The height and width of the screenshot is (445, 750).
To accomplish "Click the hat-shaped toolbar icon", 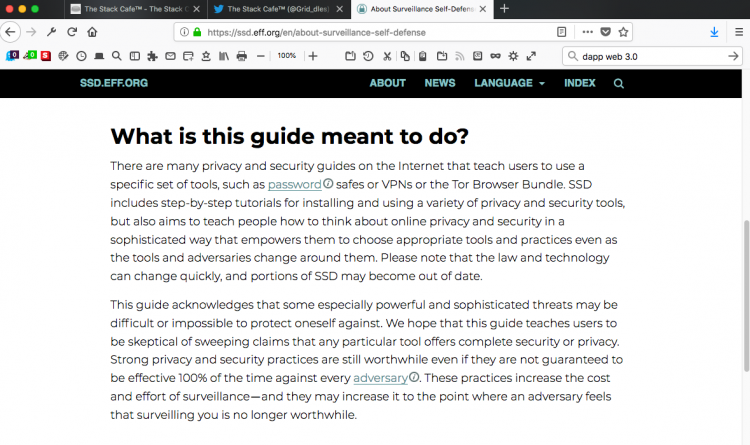I will pos(99,56).
